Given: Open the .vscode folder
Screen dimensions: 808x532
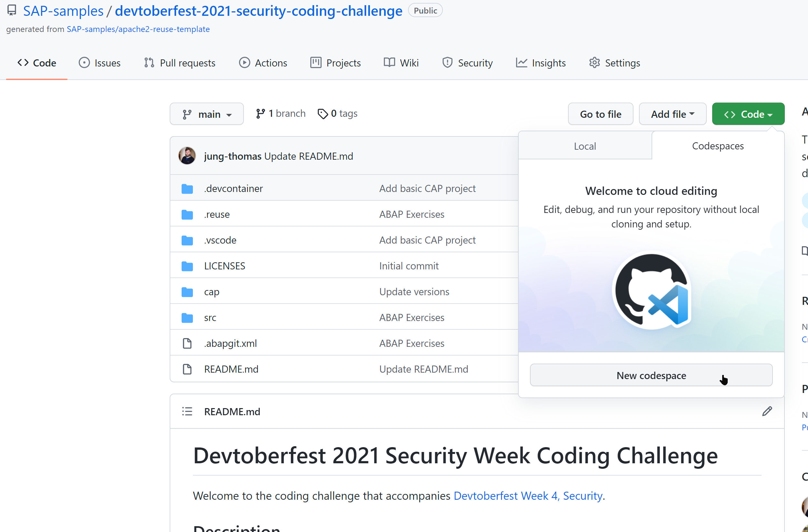Looking at the screenshot, I should tap(220, 240).
